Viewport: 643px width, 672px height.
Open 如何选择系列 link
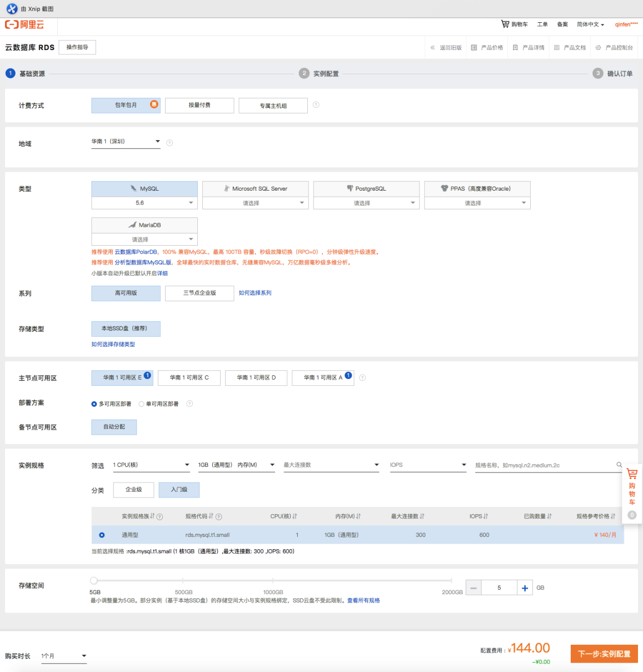[x=255, y=293]
